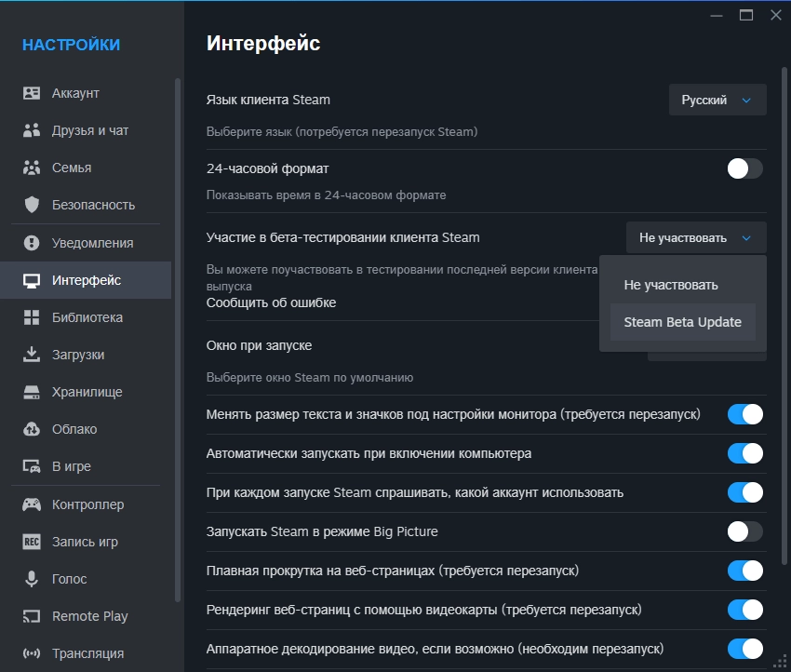Collapse the beta participation dropdown

pyautogui.click(x=695, y=237)
